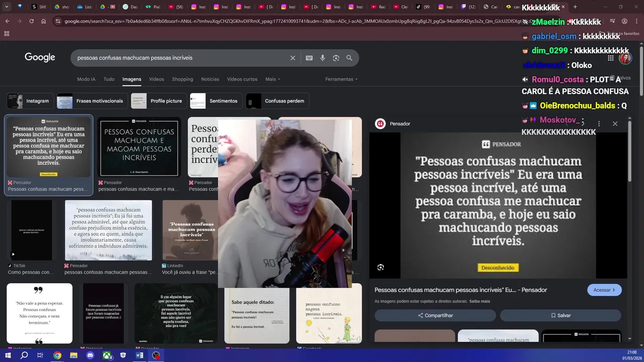Screen dimensions: 644x362
Task: Reload the current page
Action: coord(31,21)
